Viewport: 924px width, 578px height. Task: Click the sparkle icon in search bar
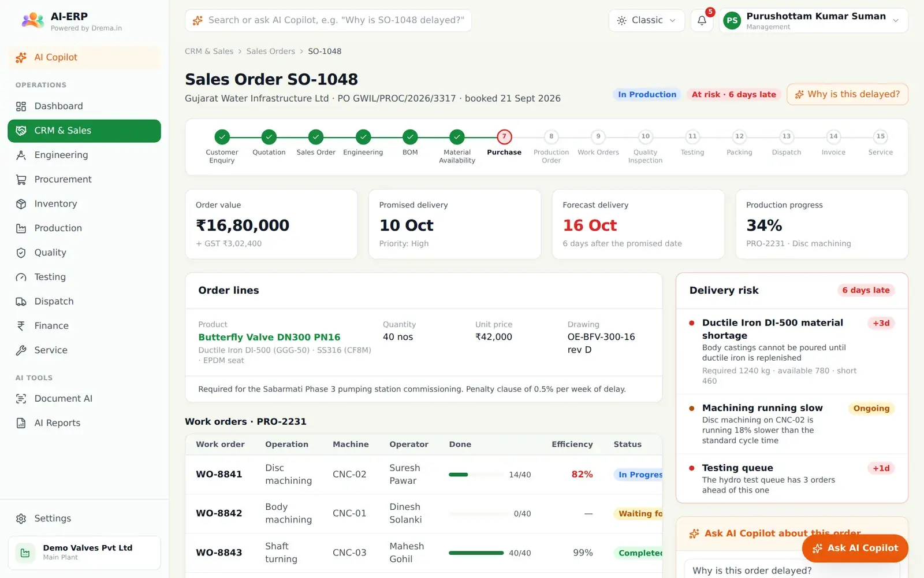[198, 20]
